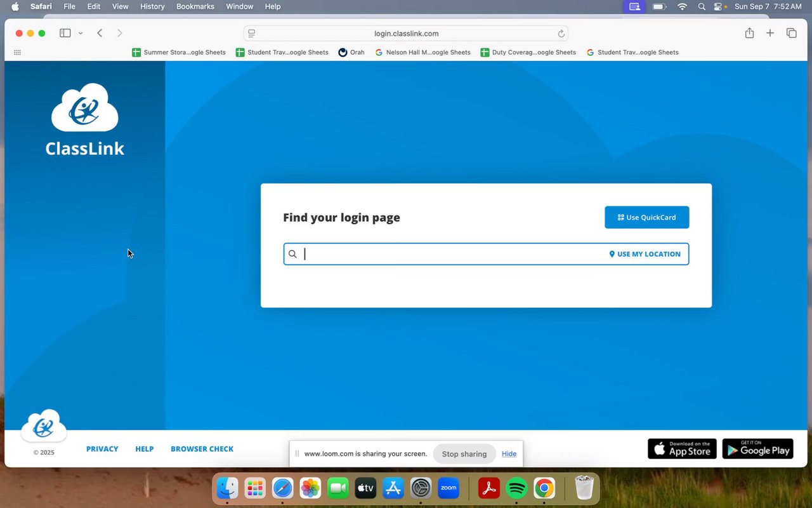The image size is (812, 508).
Task: Open the View menu
Action: click(x=121, y=6)
